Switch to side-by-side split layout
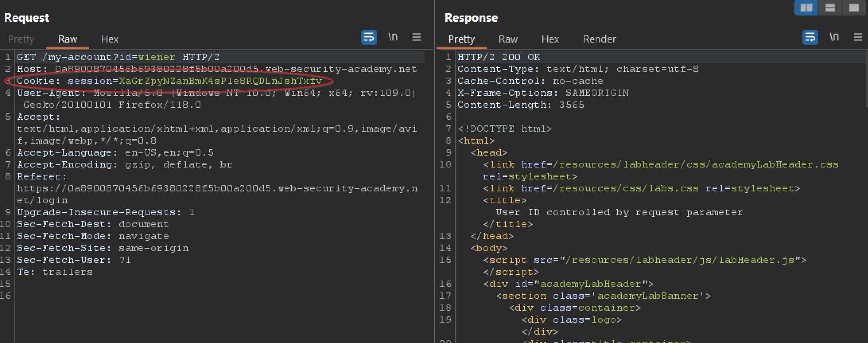Image resolution: width=868 pixels, height=343 pixels. pyautogui.click(x=806, y=8)
